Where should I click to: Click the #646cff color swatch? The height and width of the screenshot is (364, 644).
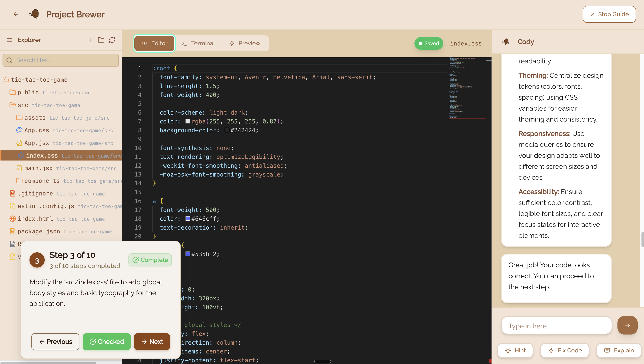188,218
